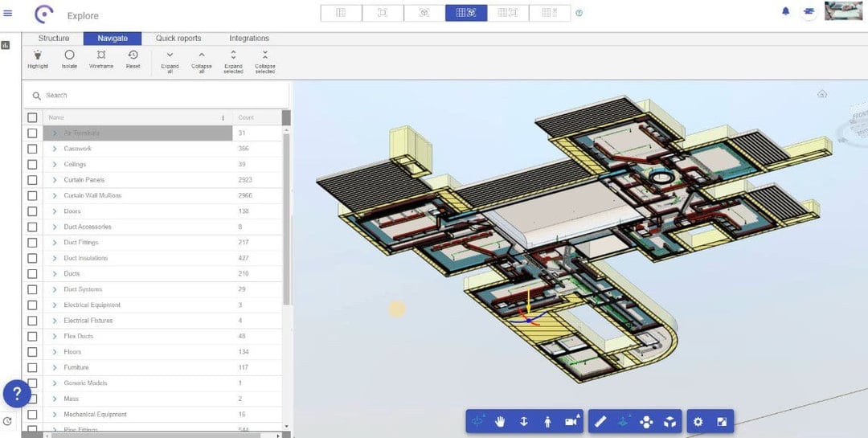
Task: Open the round blue help button
Action: click(x=17, y=394)
